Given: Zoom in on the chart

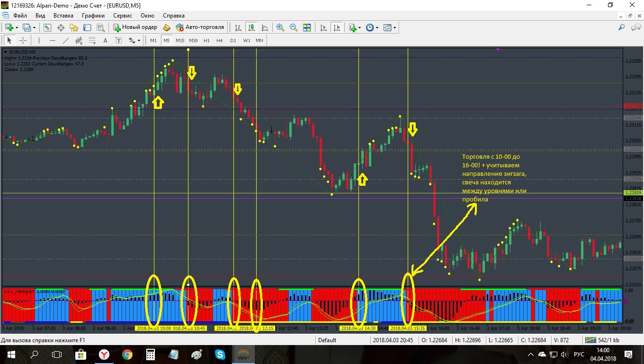Looking at the screenshot, I should [280, 27].
